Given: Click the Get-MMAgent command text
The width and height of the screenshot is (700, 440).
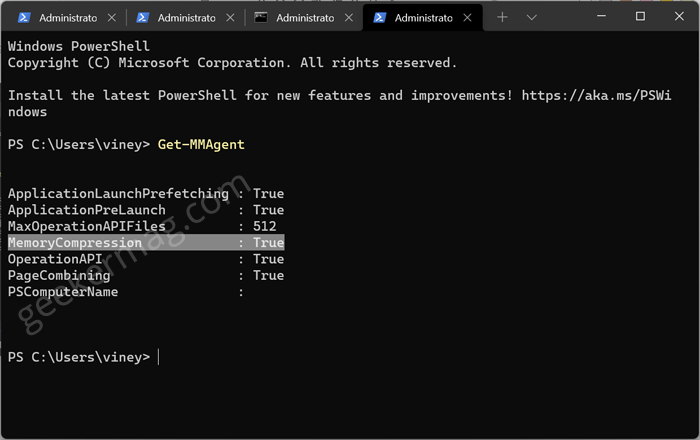Looking at the screenshot, I should 201,145.
